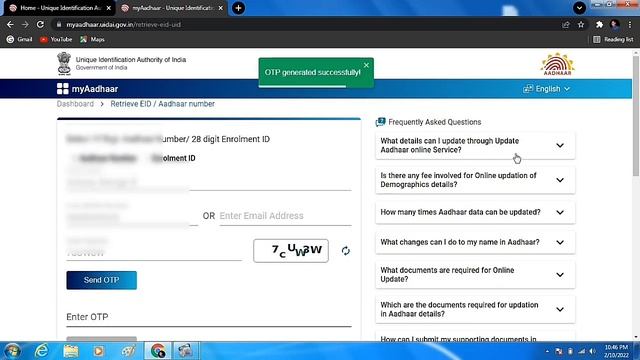Click Retrieve EID / Aadhaar number breadcrumb
The image size is (640, 360).
162,104
